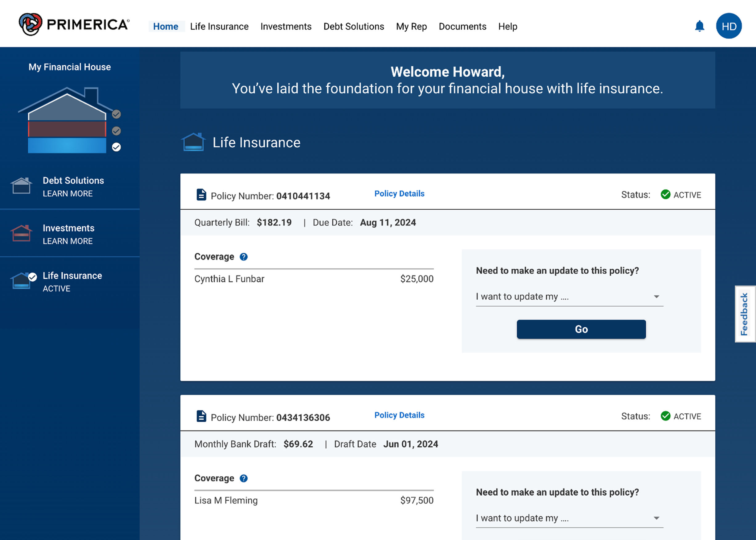
Task: Click the gray checkmark beside the house roof
Action: point(116,114)
